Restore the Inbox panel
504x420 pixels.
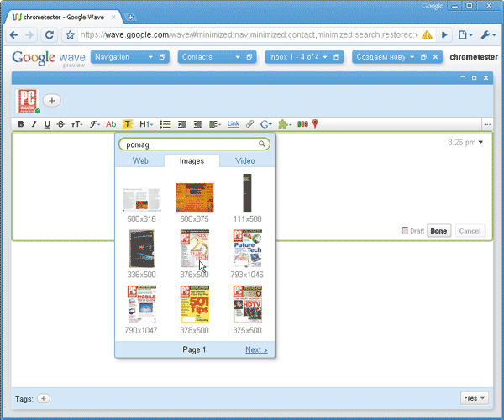[x=336, y=57]
